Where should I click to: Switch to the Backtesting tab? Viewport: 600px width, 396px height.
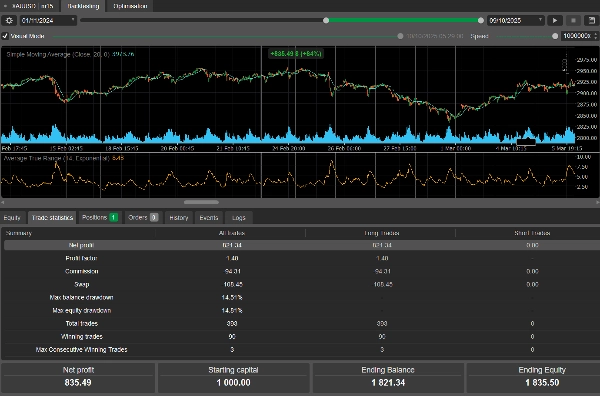point(83,6)
